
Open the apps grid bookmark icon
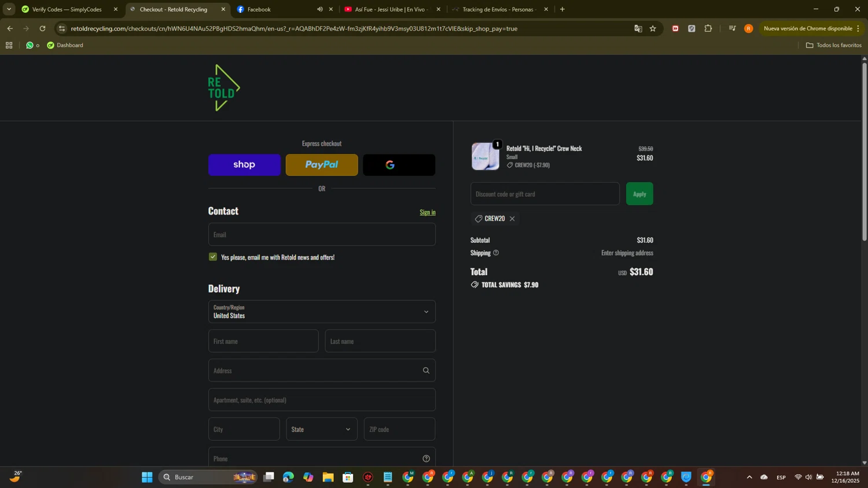[x=9, y=45]
